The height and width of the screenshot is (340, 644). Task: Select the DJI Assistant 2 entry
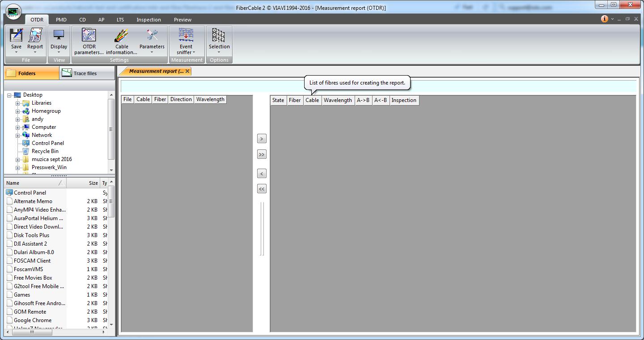click(30, 244)
